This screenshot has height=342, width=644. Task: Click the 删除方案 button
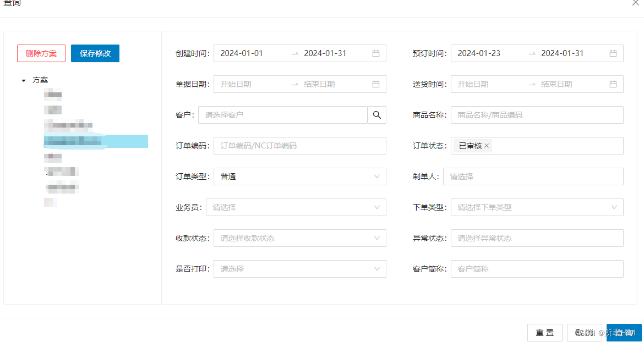coord(41,53)
